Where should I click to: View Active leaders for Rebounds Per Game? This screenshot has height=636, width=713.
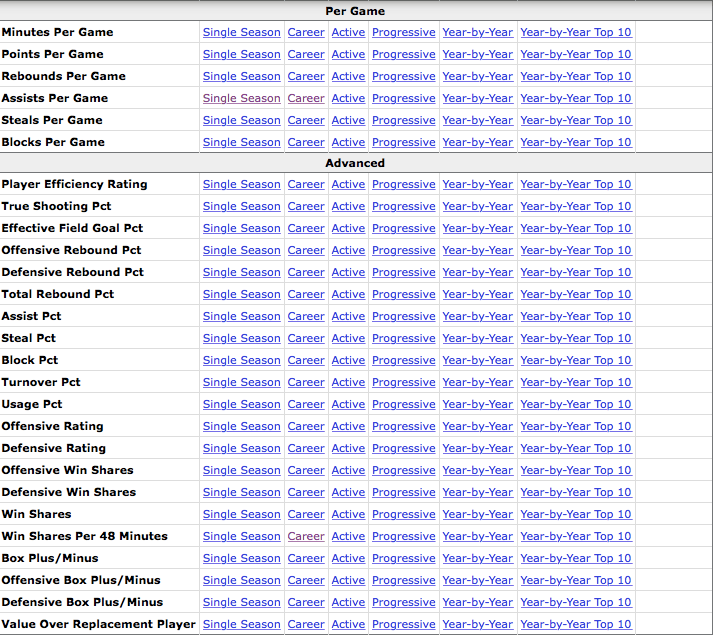348,76
